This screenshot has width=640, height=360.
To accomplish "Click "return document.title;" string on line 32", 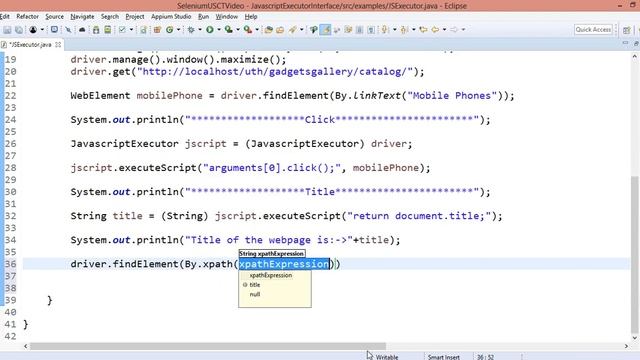I will click(419, 216).
